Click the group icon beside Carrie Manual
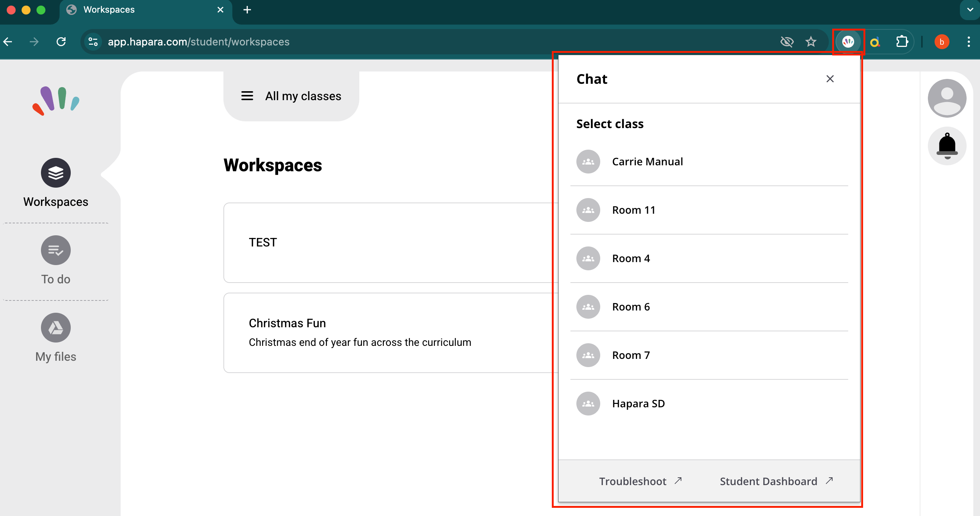This screenshot has height=516, width=980. (588, 162)
